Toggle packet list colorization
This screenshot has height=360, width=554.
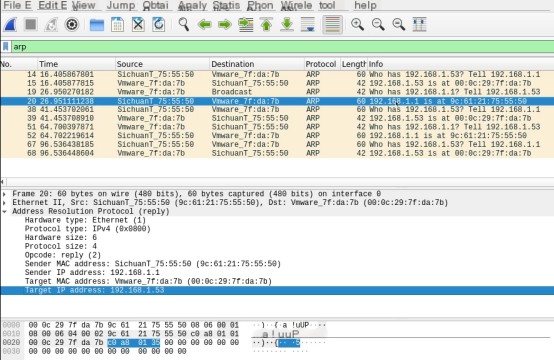coord(332,25)
